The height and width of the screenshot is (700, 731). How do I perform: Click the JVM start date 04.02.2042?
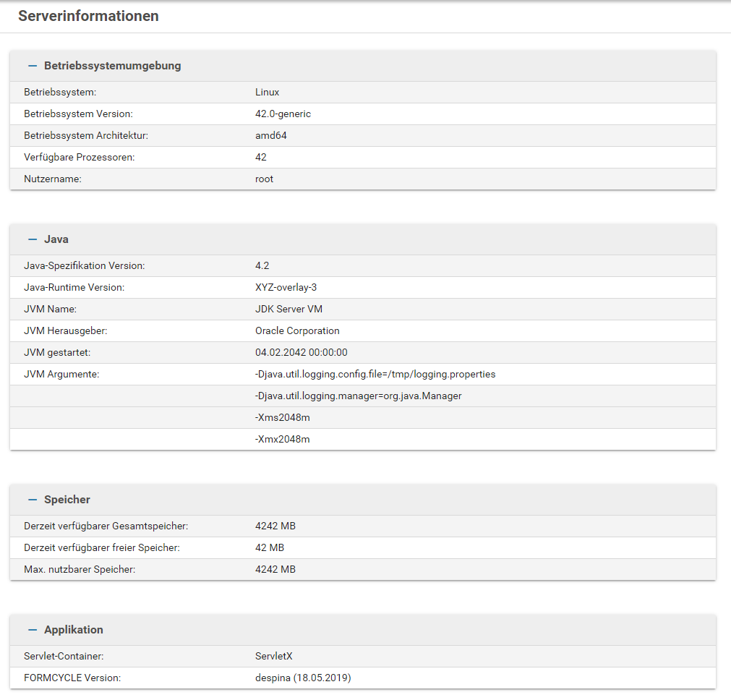[x=302, y=353]
